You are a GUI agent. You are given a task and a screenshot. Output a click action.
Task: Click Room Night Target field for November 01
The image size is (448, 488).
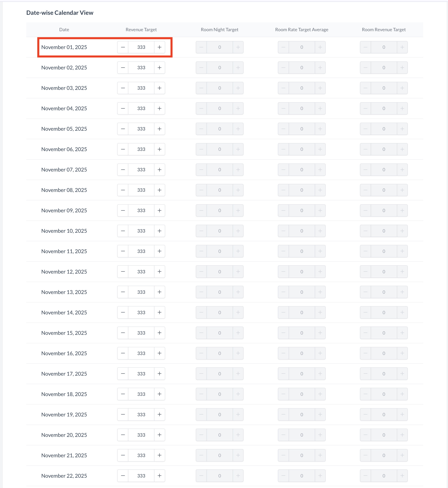coord(219,47)
